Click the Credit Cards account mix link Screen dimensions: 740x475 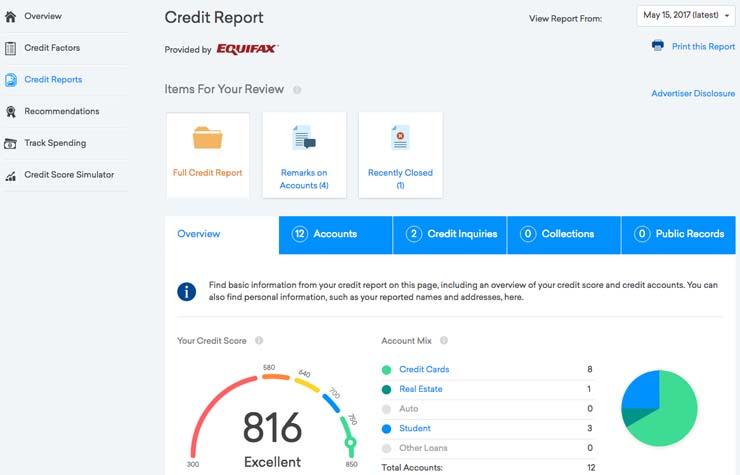click(x=424, y=369)
